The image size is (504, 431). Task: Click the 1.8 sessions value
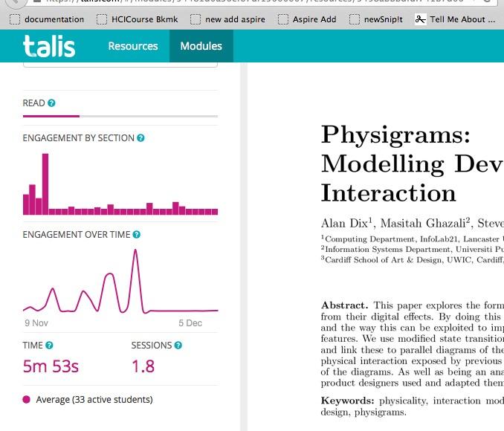tap(143, 366)
